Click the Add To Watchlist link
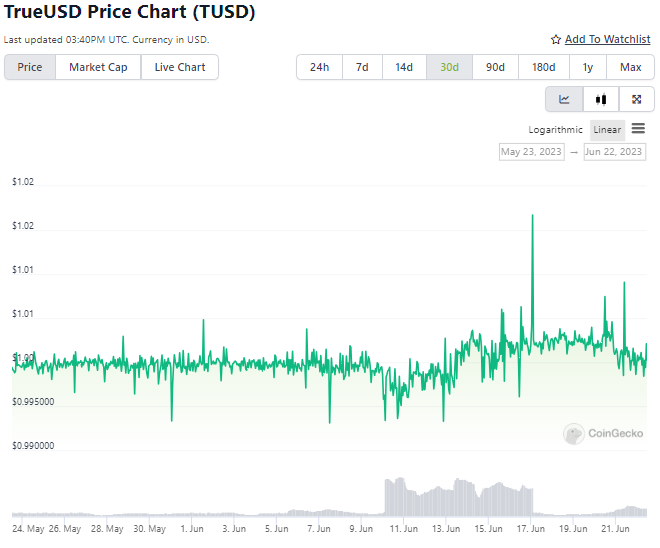Screen dimensions: 660x548 click(x=607, y=39)
